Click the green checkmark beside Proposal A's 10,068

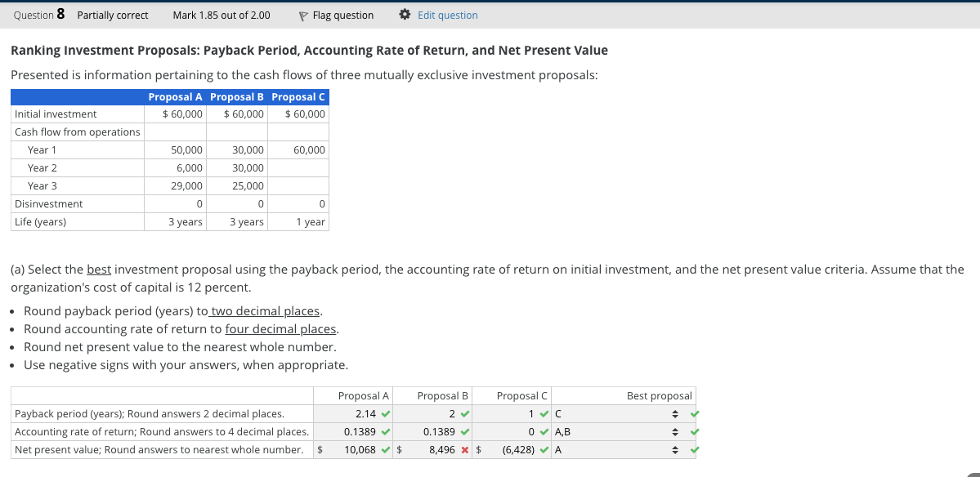pyautogui.click(x=385, y=449)
